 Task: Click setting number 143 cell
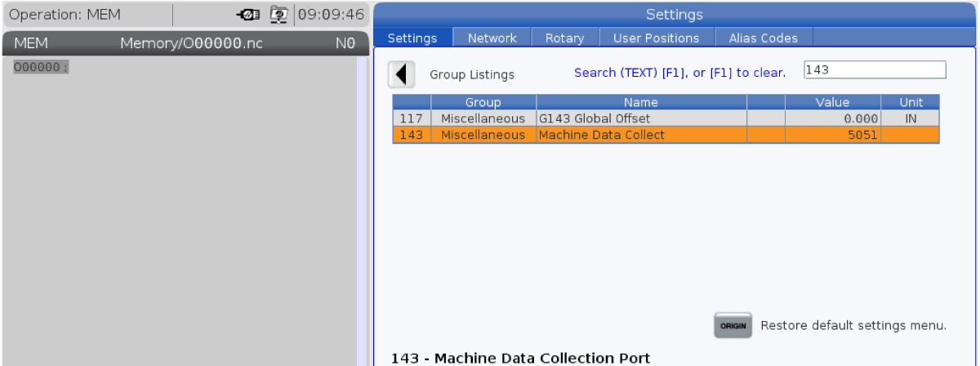pos(412,135)
